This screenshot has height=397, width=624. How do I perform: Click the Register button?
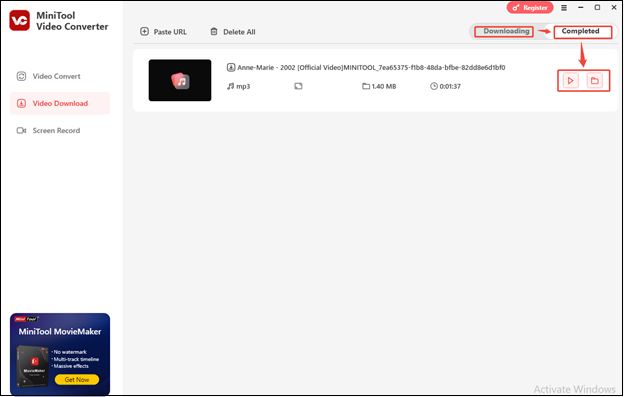[530, 8]
